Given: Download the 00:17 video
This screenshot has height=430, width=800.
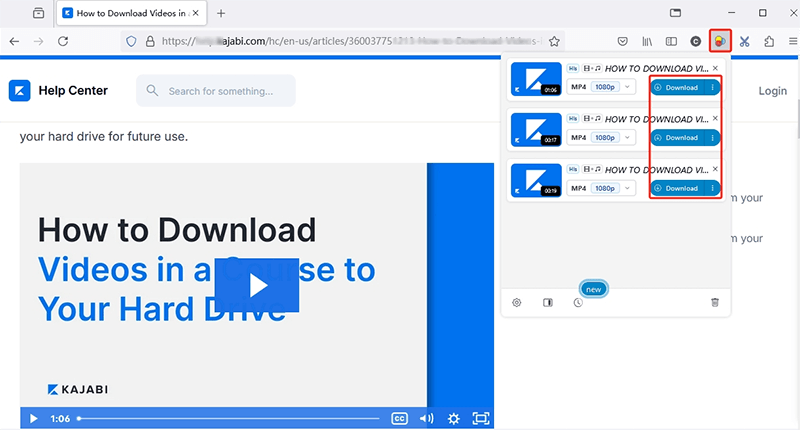Looking at the screenshot, I should 678,138.
